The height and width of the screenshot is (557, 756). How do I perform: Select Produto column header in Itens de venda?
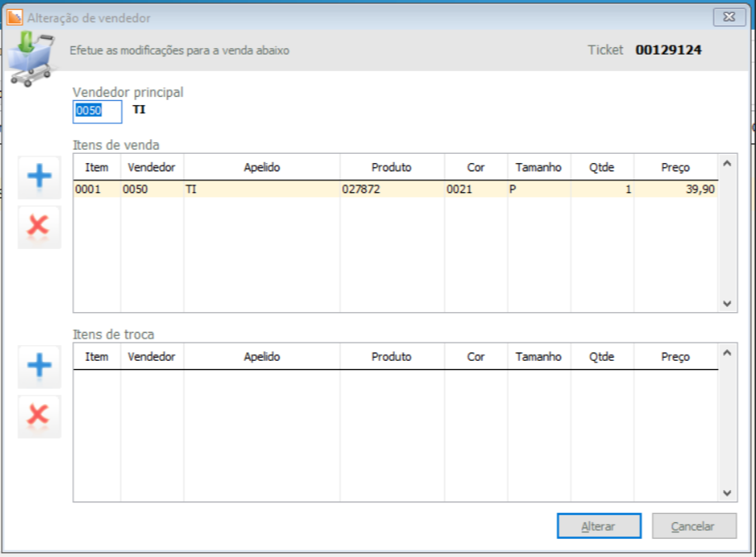click(392, 167)
